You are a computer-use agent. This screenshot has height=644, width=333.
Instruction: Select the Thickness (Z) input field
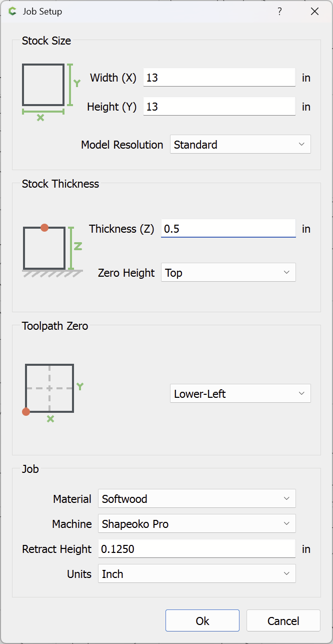pos(228,229)
